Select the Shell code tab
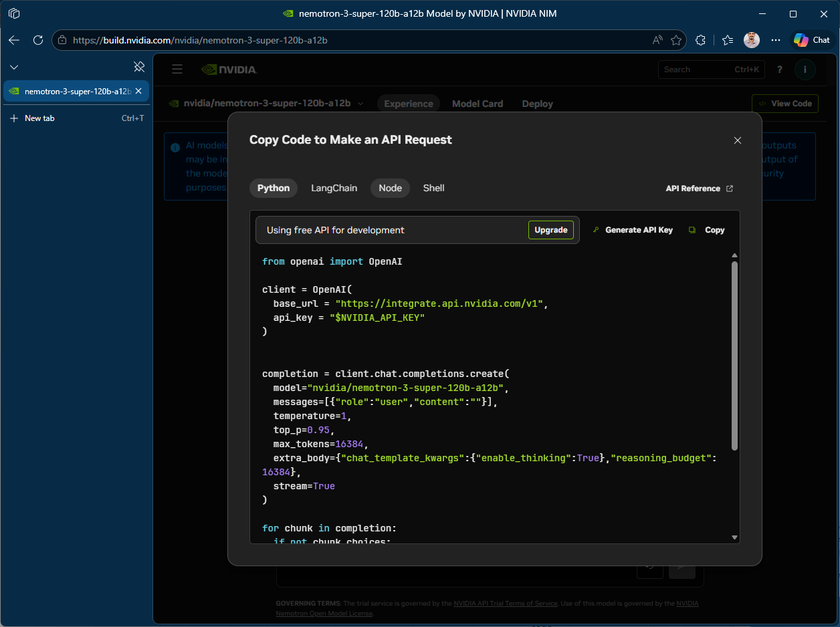The height and width of the screenshot is (627, 840). pyautogui.click(x=433, y=188)
